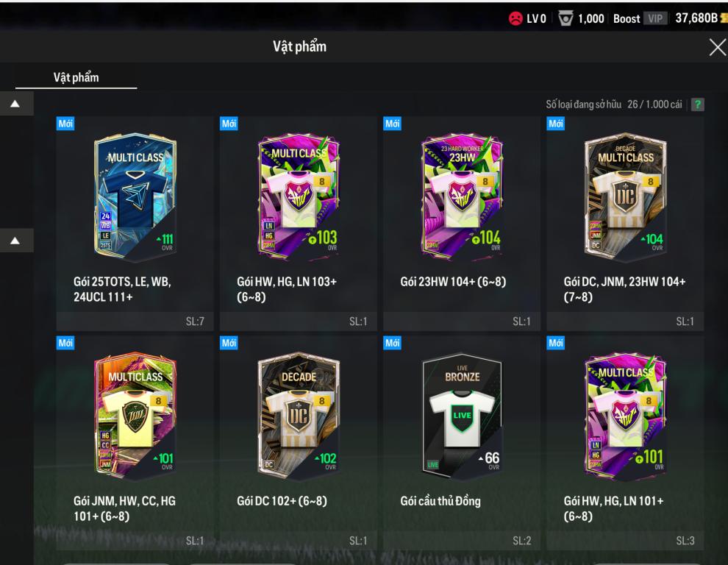Click the green question mark help icon
This screenshot has width=728, height=565.
click(x=697, y=104)
